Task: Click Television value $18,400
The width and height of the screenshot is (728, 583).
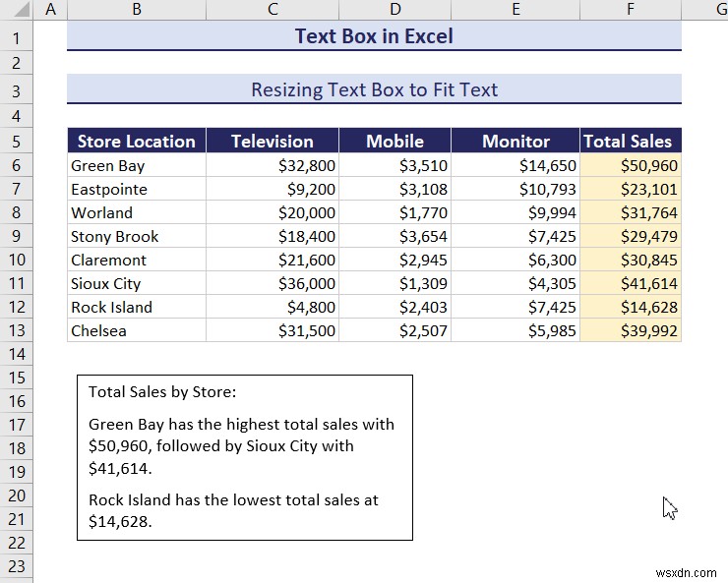Action: 273,236
